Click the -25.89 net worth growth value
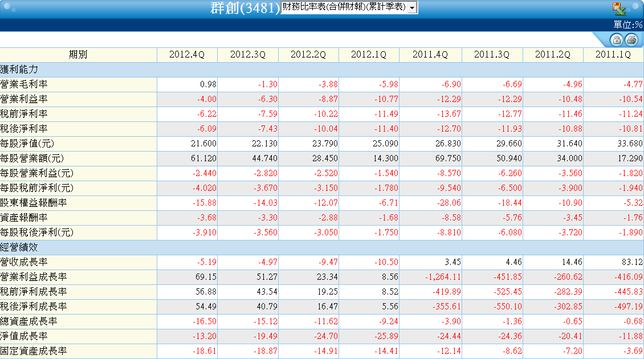644x359 pixels. [x=386, y=336]
